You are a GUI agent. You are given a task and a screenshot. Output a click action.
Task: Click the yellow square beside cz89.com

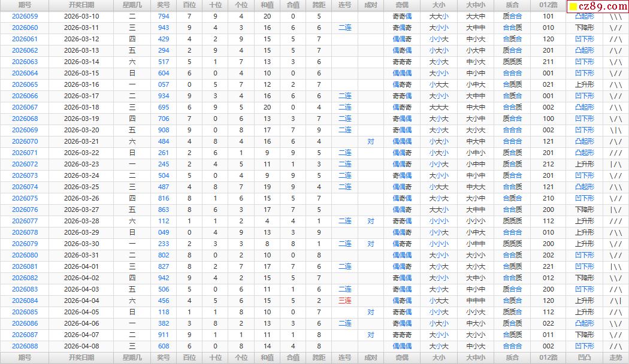click(573, 7)
